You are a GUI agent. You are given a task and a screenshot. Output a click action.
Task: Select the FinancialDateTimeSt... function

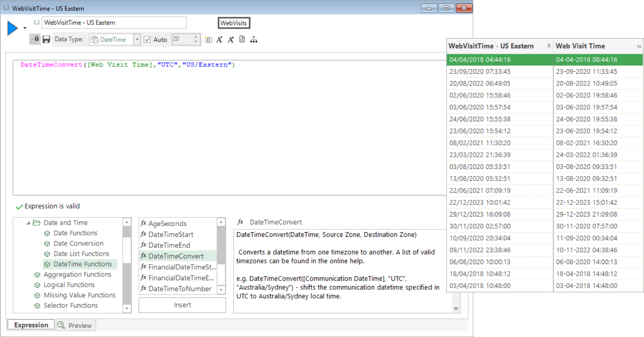(x=182, y=267)
